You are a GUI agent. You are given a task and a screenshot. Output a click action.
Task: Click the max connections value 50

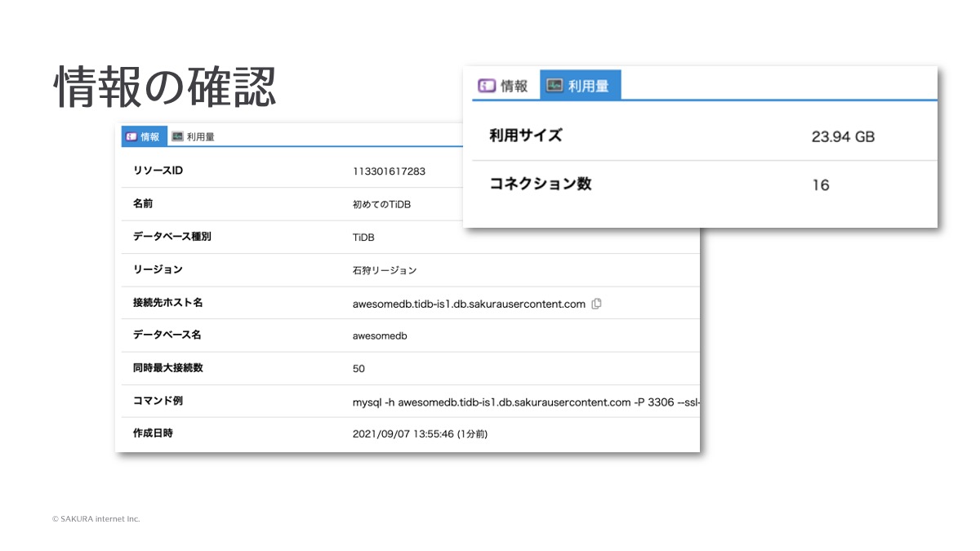[x=359, y=369]
